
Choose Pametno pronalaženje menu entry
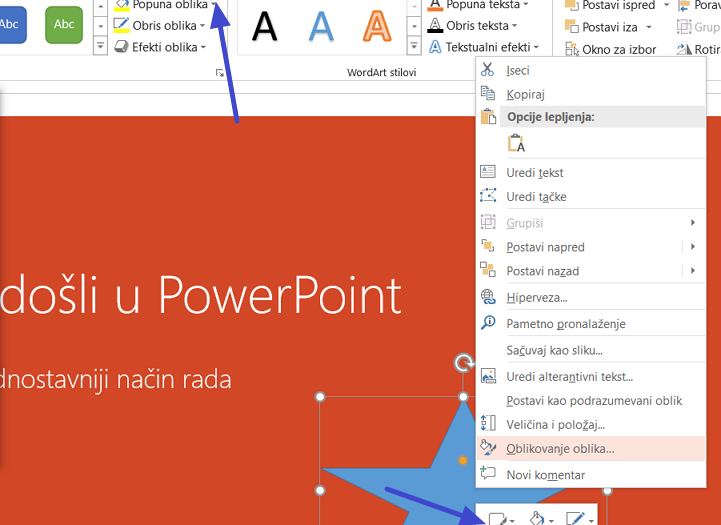[x=591, y=324]
